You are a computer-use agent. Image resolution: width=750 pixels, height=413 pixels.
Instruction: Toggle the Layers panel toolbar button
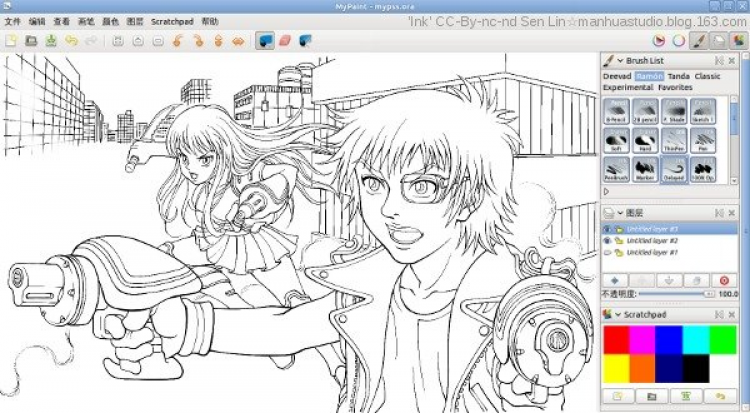pos(719,41)
